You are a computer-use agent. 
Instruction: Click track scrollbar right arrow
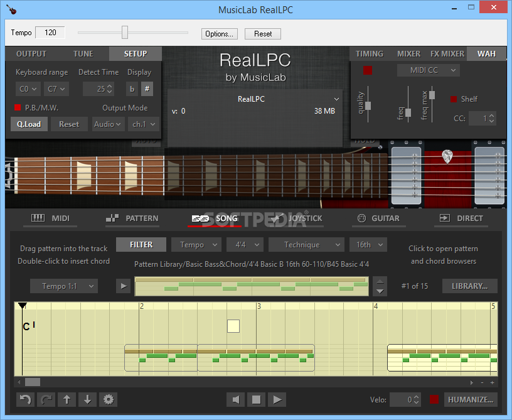tap(471, 382)
